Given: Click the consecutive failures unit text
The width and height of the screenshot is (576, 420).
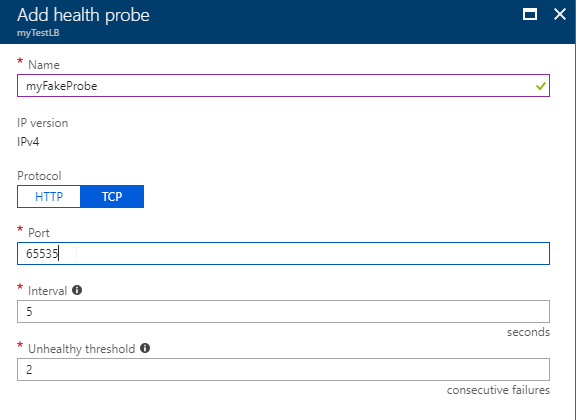Looking at the screenshot, I should (x=498, y=390).
